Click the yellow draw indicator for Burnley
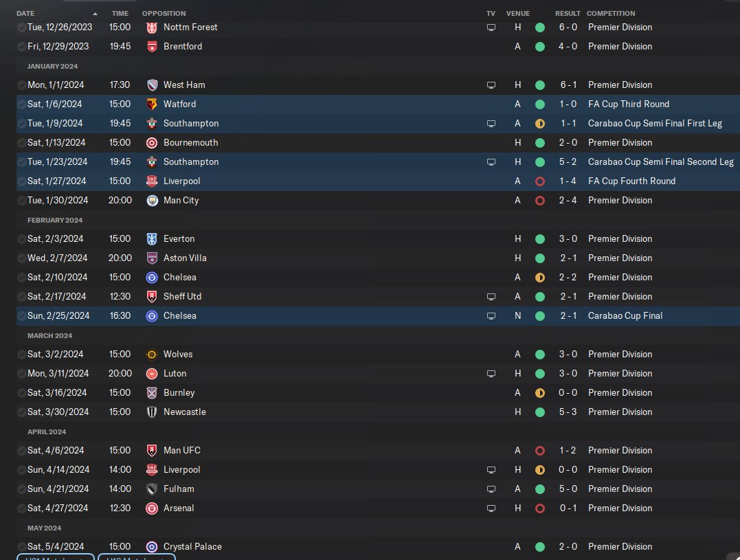740x560 pixels. [540, 393]
